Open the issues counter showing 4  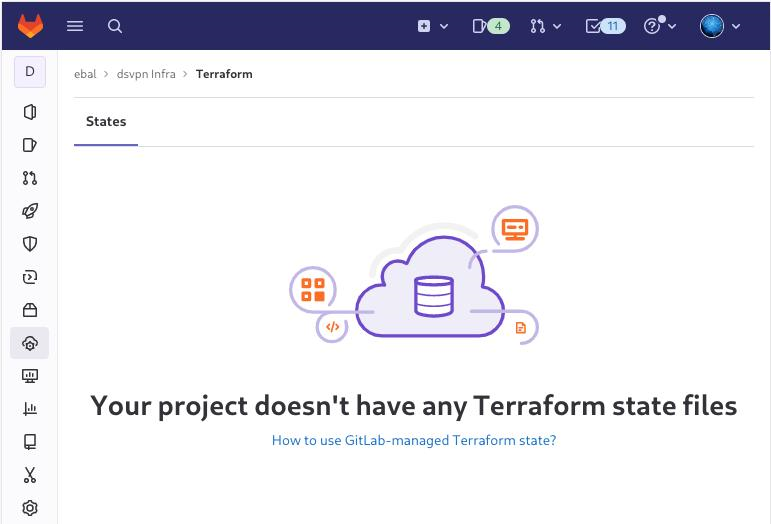pyautogui.click(x=491, y=26)
